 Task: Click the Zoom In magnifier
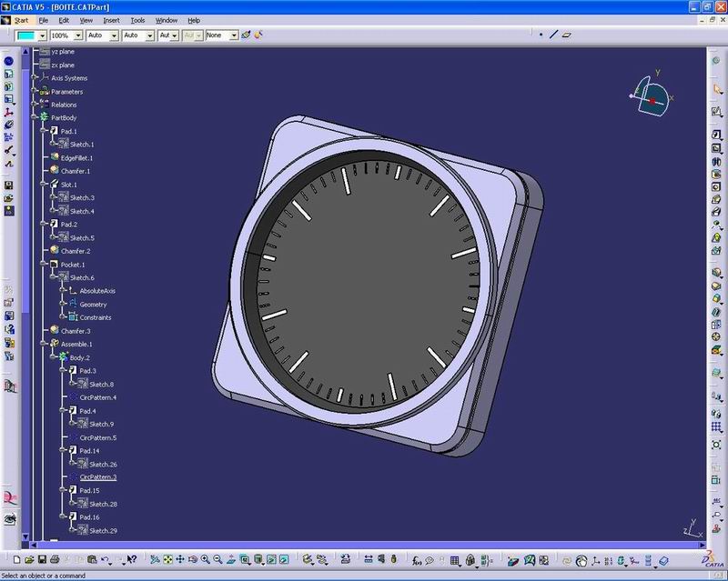pos(206,560)
